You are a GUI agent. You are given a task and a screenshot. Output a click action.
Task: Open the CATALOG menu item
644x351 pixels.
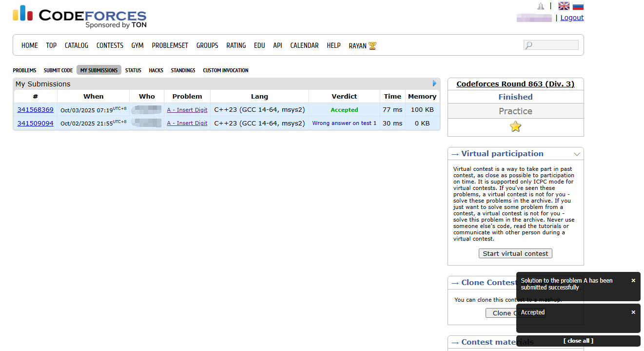point(77,45)
